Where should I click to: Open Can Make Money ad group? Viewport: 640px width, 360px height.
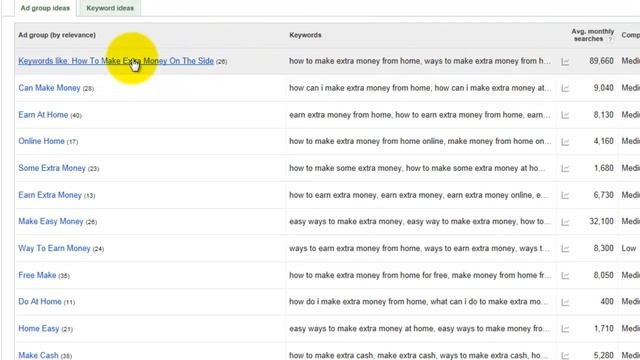coord(49,88)
